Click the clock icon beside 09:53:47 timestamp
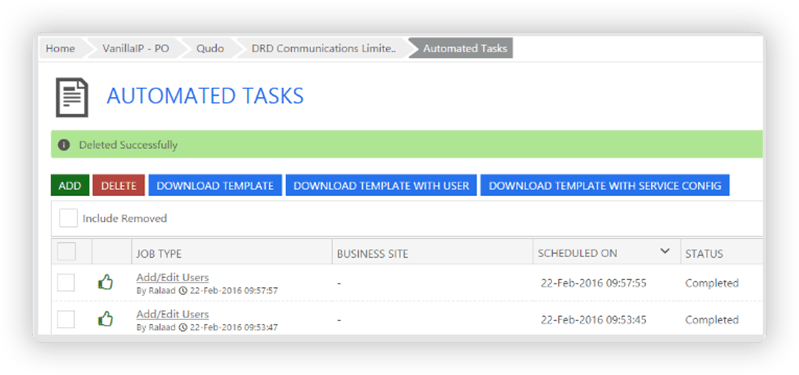This screenshot has height=375, width=799. [x=183, y=327]
